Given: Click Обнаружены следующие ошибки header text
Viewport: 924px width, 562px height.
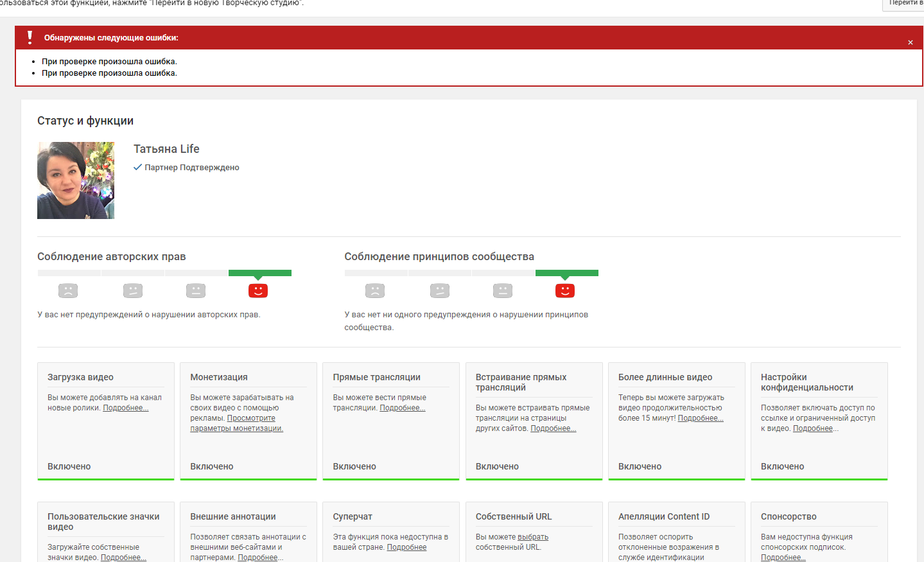Looking at the screenshot, I should coord(111,38).
